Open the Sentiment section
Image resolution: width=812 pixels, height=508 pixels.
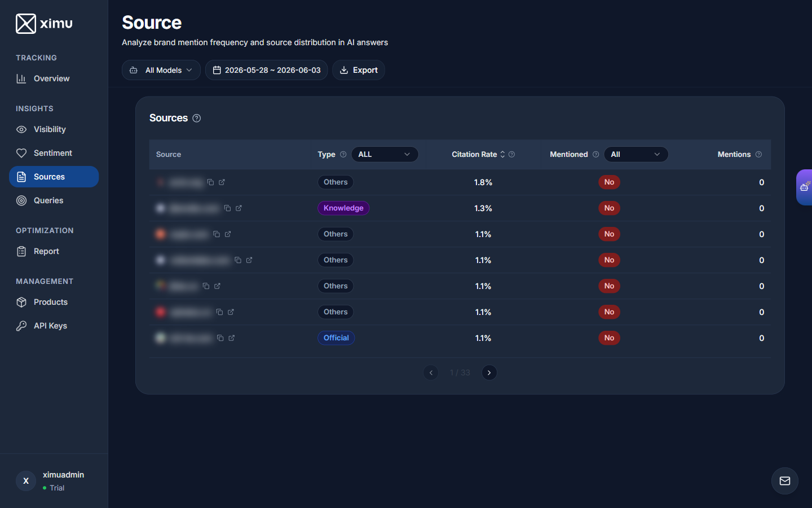click(x=54, y=153)
